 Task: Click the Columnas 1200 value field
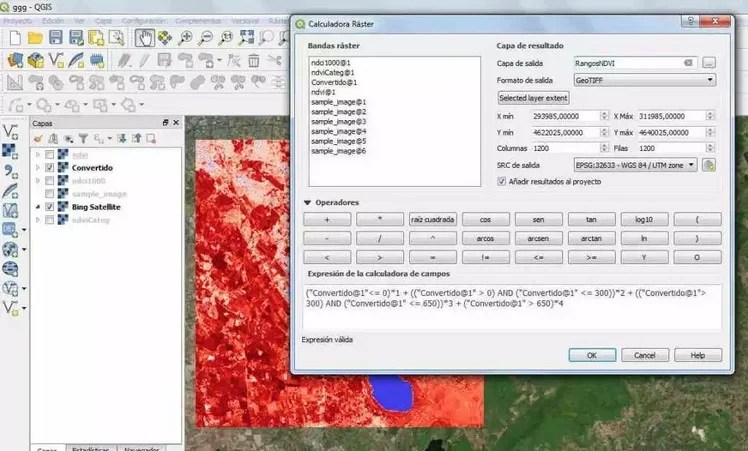point(570,148)
